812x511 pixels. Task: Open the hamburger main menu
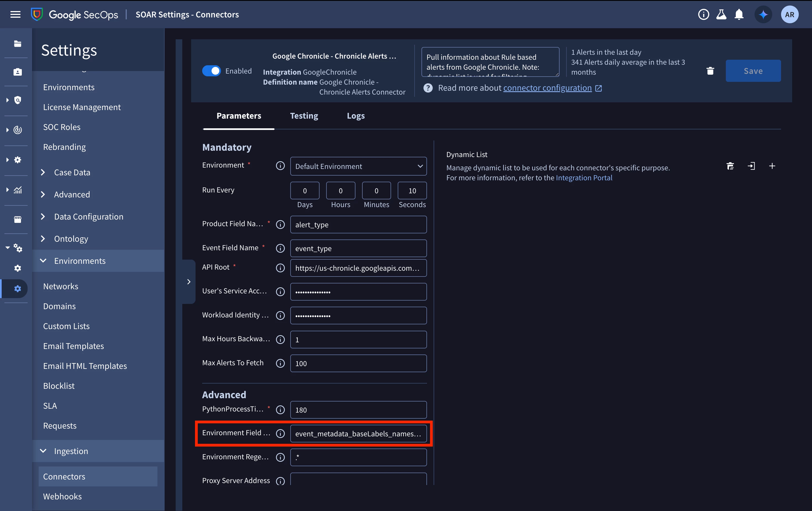tap(15, 14)
